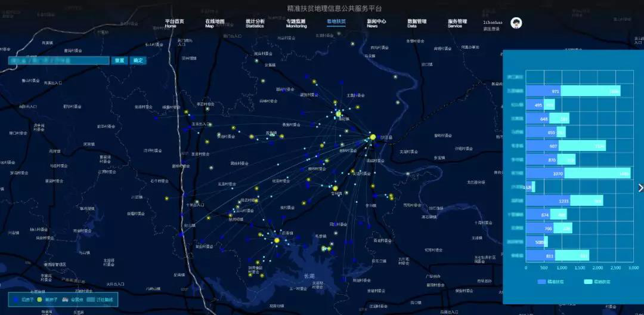Click the bar labeled 766

tap(540, 228)
